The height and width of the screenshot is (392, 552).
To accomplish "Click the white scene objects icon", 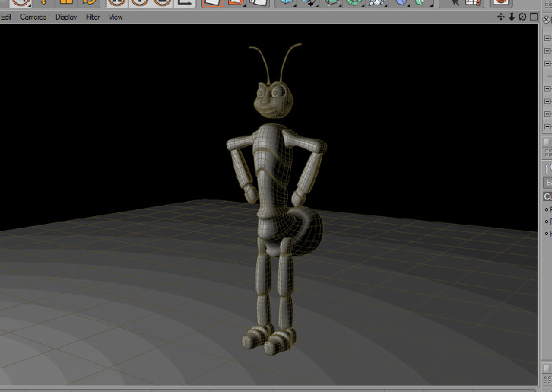I will point(376,3).
